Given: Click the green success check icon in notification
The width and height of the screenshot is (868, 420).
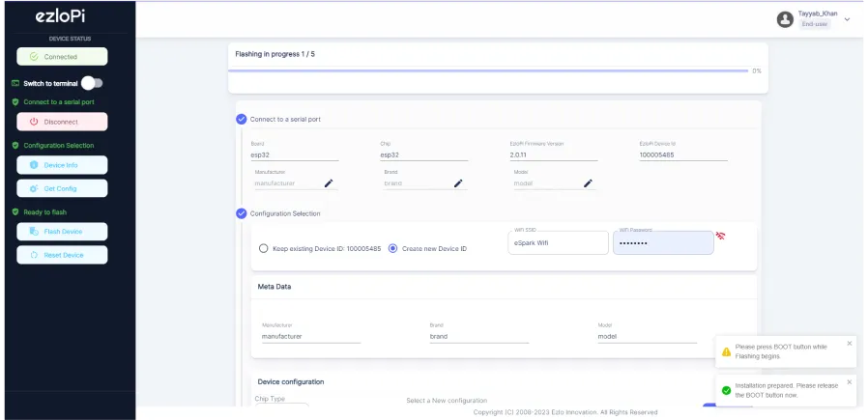Looking at the screenshot, I should coord(726,390).
